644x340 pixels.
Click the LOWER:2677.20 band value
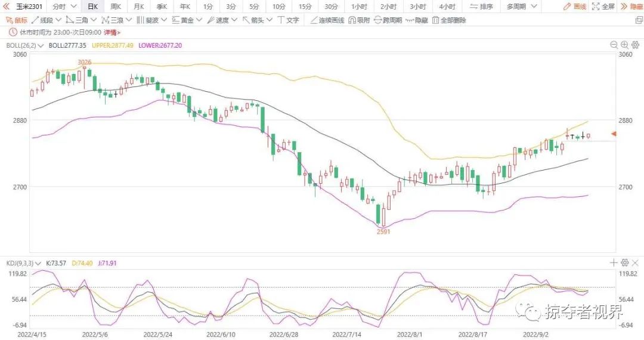(160, 45)
